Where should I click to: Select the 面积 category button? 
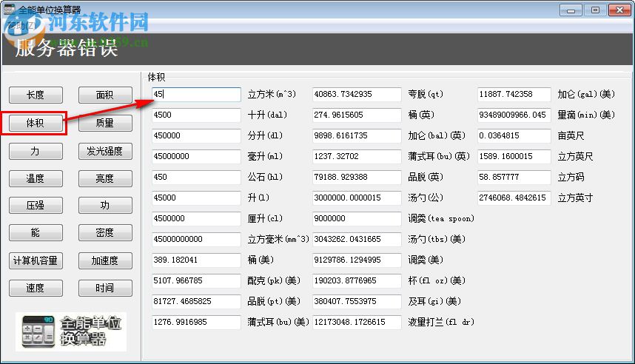105,95
